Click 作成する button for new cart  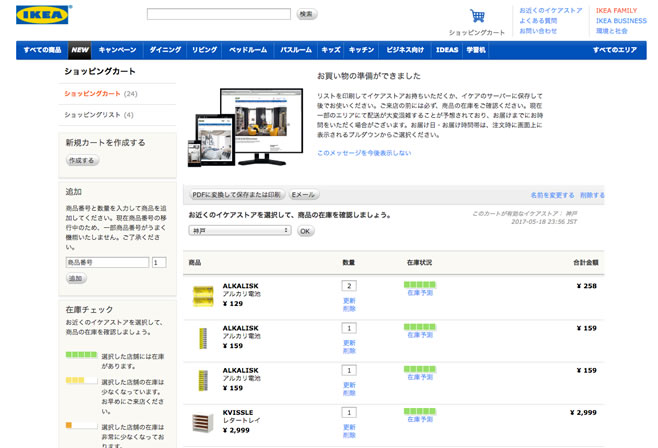[x=82, y=160]
